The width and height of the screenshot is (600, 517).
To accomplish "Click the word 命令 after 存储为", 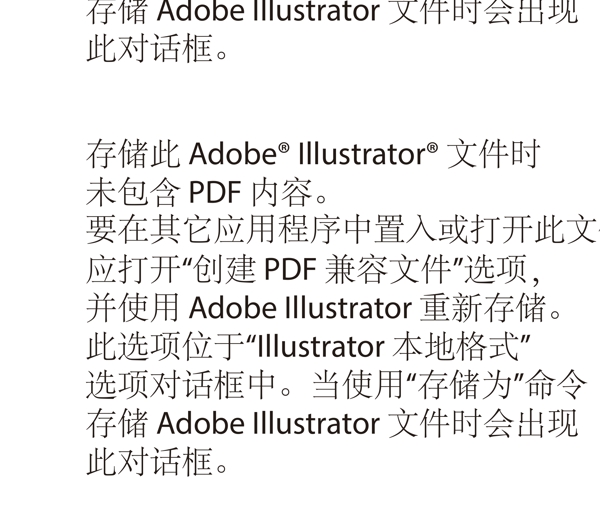I will click(x=557, y=385).
